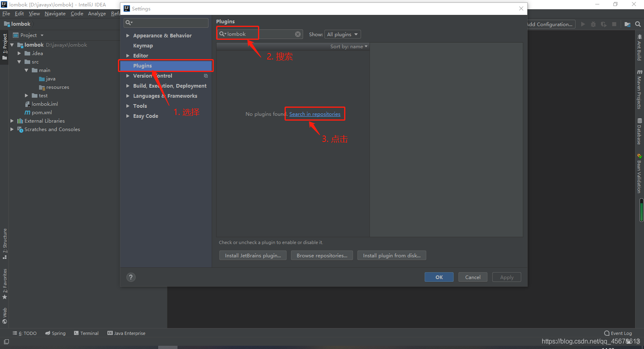Expand Scratches and Consoles node
The height and width of the screenshot is (349, 644).
(12, 129)
